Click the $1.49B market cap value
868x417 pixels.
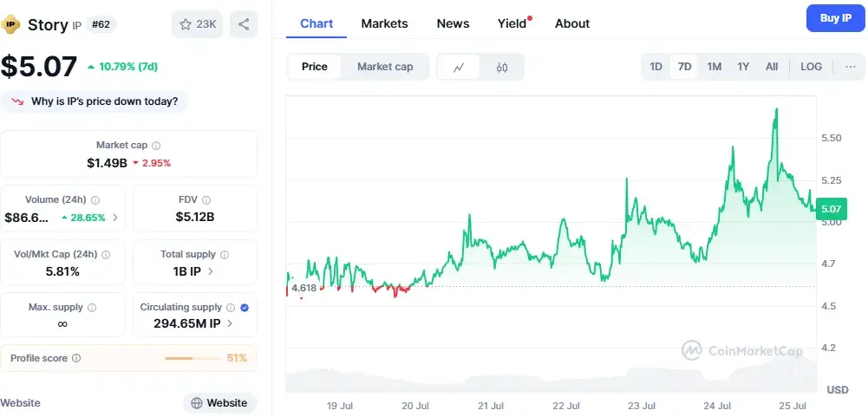pos(107,163)
